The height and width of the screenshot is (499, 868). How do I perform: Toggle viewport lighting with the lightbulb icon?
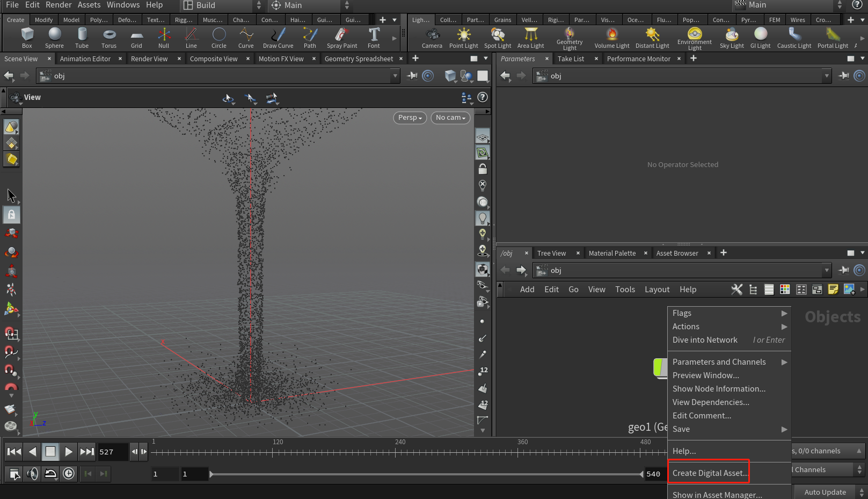[x=483, y=218]
